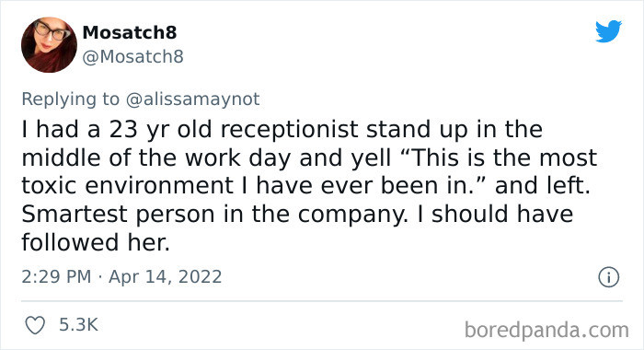Click the blue Twitter bird logo

pyautogui.click(x=608, y=31)
